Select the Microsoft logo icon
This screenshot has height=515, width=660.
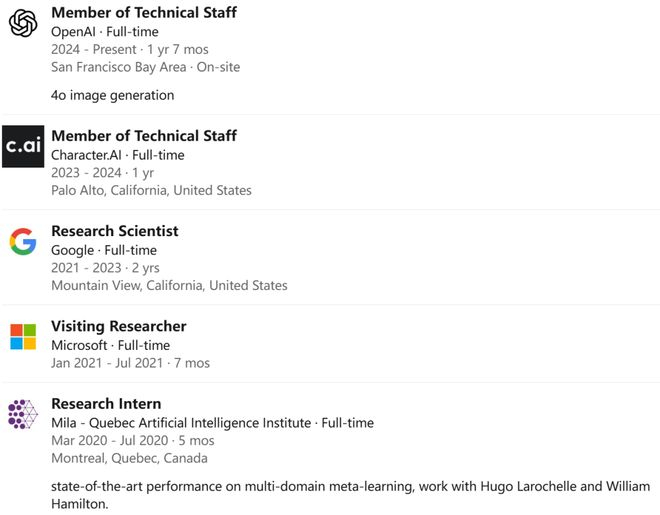coord(23,337)
